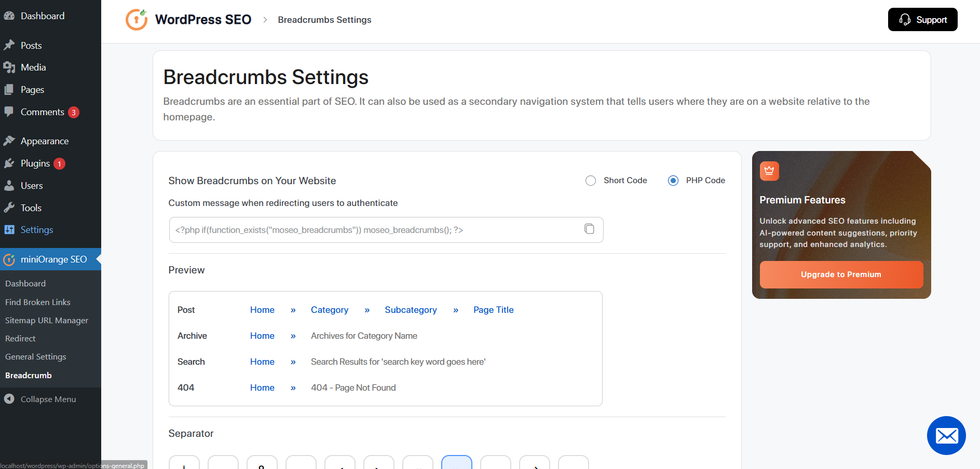
Task: Click the Category breadcrumb preview link
Action: [330, 310]
